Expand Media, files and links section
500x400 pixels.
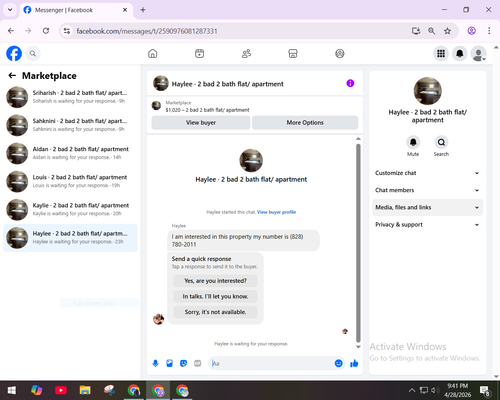pos(427,207)
